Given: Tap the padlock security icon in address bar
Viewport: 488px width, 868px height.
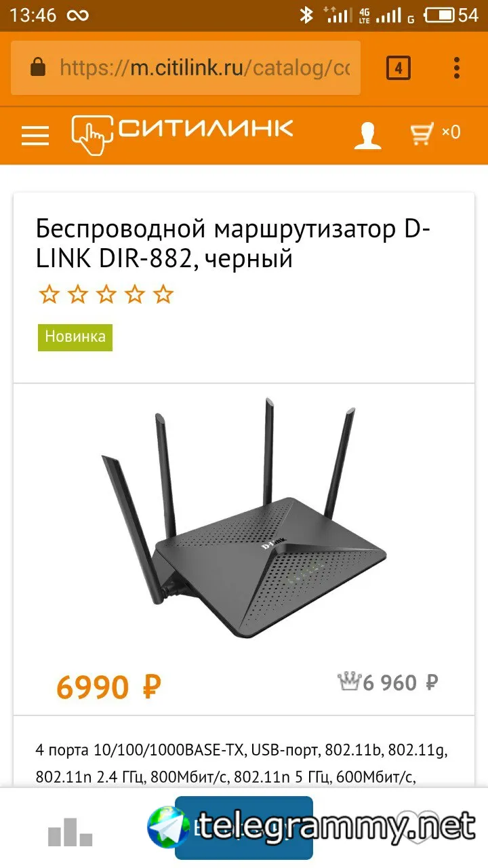Looking at the screenshot, I should (x=38, y=67).
